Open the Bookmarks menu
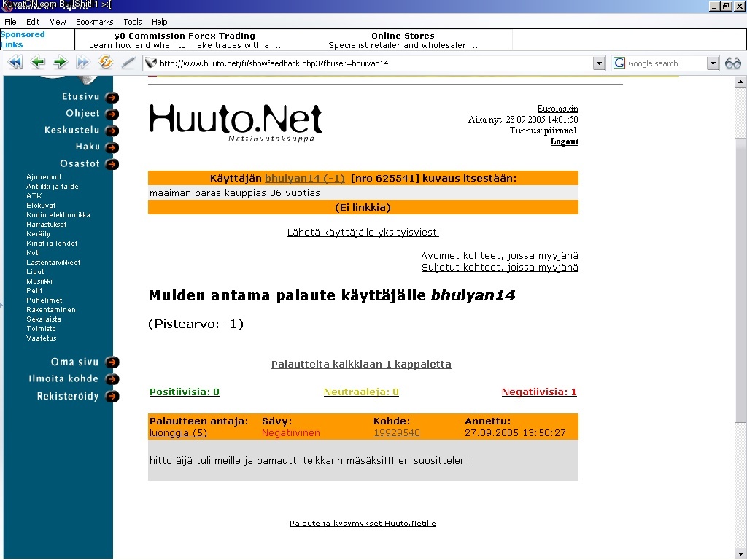The width and height of the screenshot is (747, 560). click(94, 22)
